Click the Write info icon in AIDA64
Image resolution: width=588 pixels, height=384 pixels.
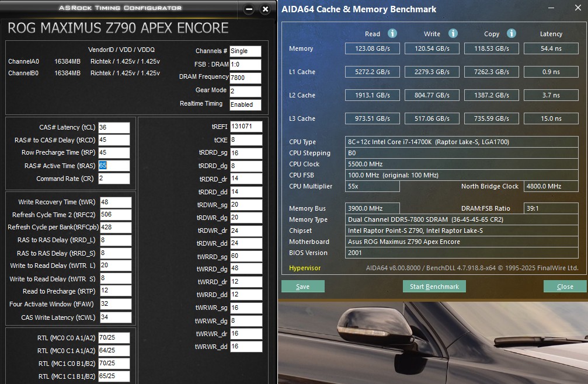click(x=453, y=33)
